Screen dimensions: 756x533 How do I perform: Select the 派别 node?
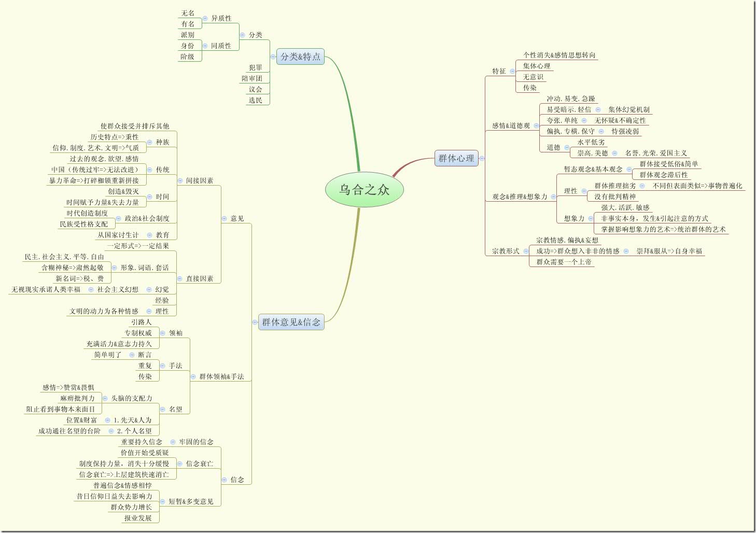click(x=188, y=35)
